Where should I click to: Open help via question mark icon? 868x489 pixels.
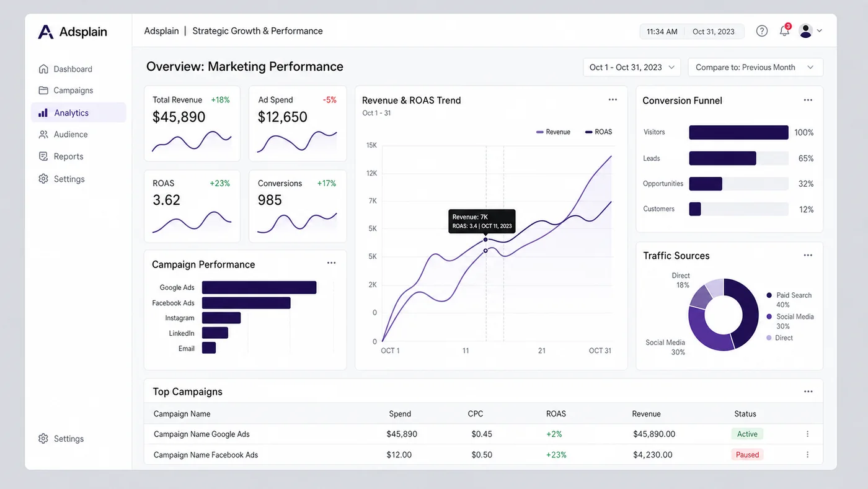tap(762, 31)
